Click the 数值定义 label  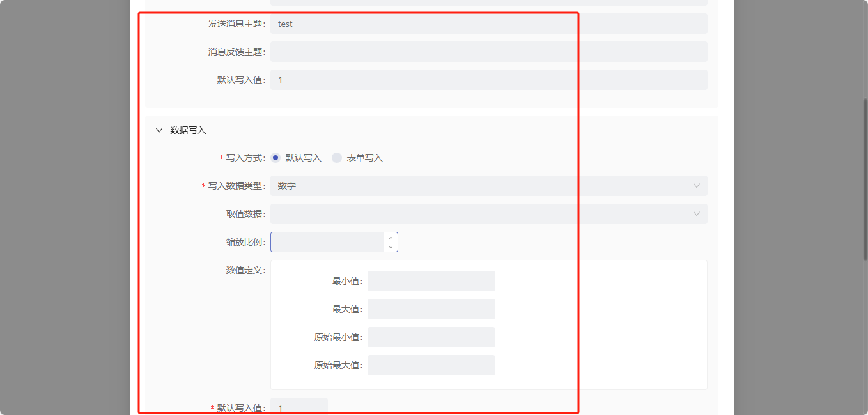click(x=245, y=270)
